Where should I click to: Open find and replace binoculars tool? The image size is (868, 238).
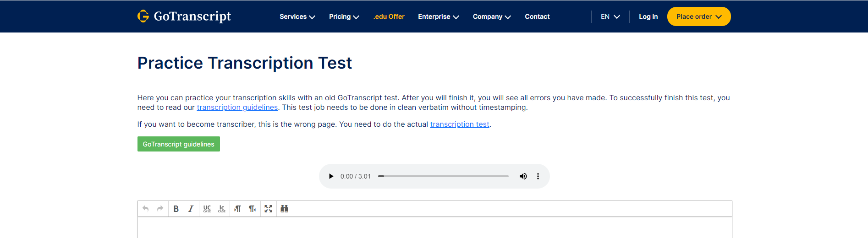(285, 209)
